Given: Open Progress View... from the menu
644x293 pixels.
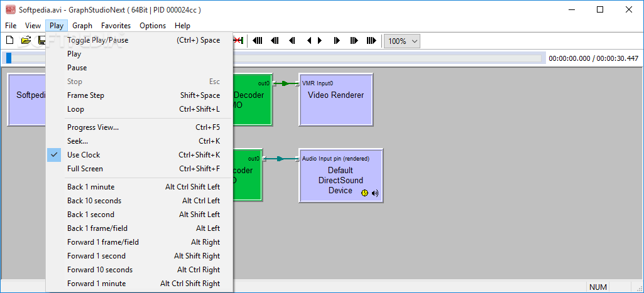Looking at the screenshot, I should point(139,127).
